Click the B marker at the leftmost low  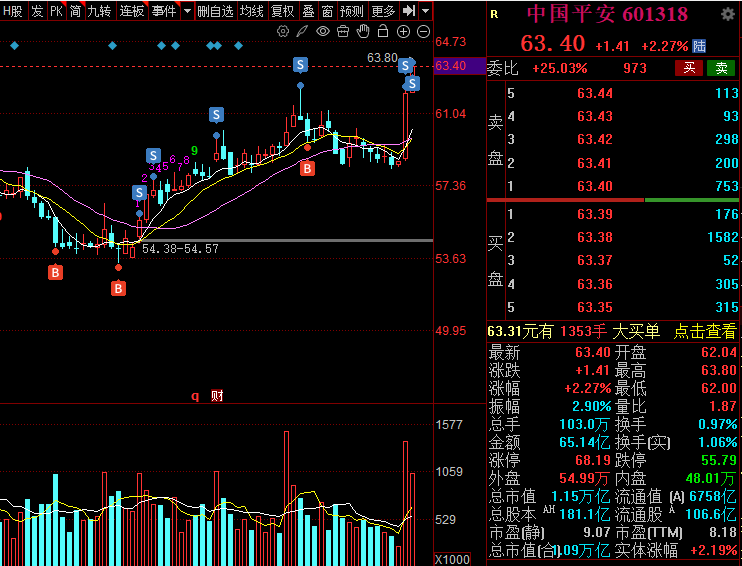55,273
